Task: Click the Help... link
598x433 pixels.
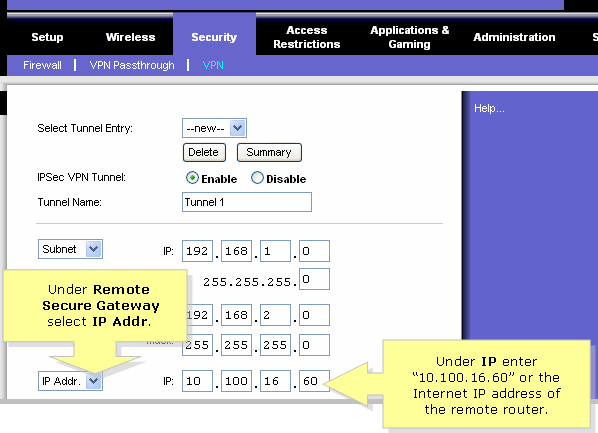Action: 489,108
